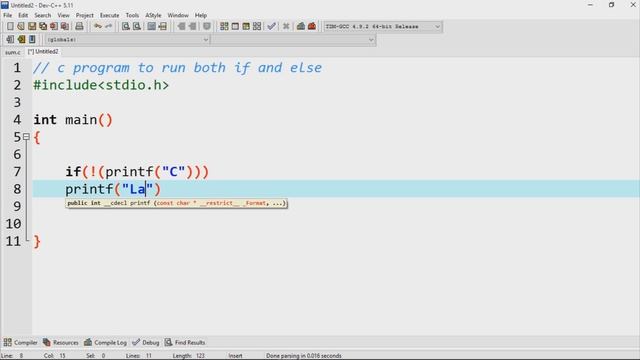The height and width of the screenshot is (360, 640).
Task: Click the #include<stdio.h> line
Action: point(101,85)
